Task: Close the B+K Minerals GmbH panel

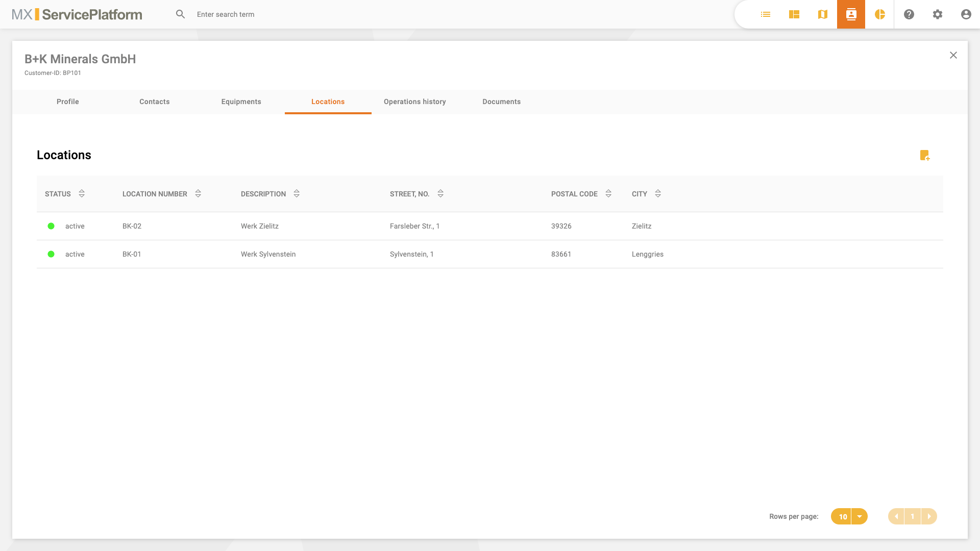Action: tap(953, 55)
